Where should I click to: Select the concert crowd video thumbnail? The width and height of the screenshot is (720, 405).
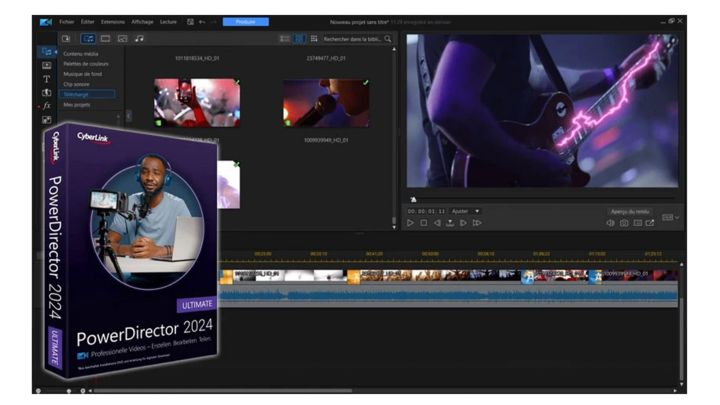(x=197, y=102)
